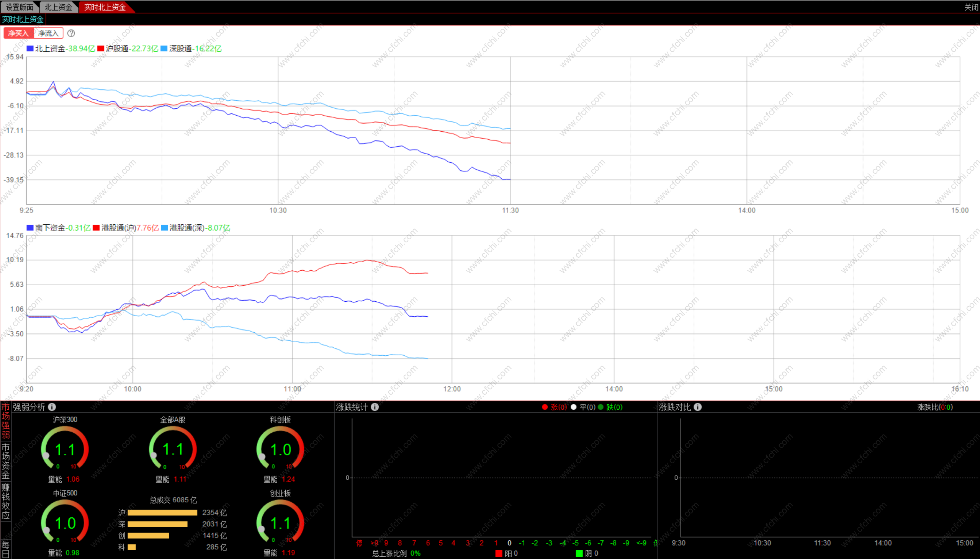Click the 沪深300 strength gauge
The image size is (980, 559).
tap(65, 449)
